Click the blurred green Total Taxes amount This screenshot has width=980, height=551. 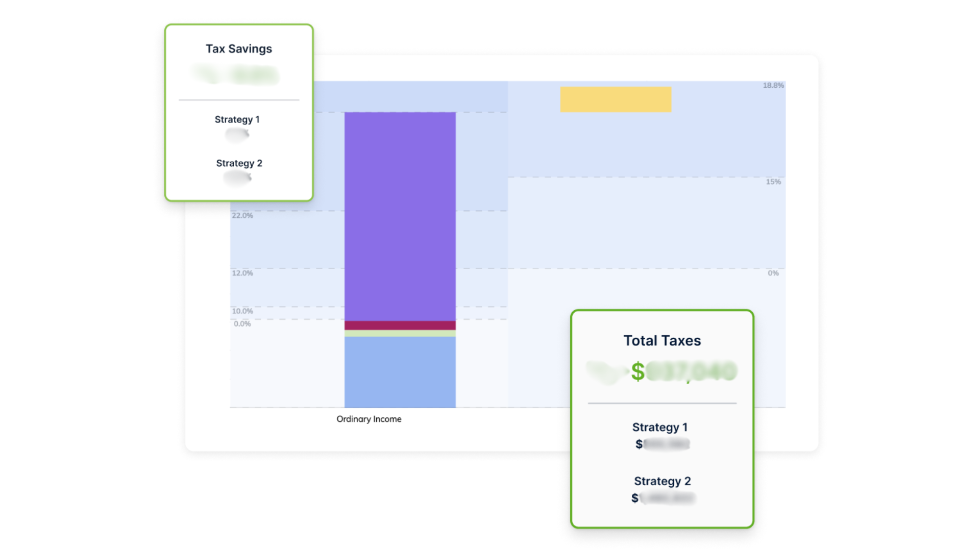(x=662, y=371)
